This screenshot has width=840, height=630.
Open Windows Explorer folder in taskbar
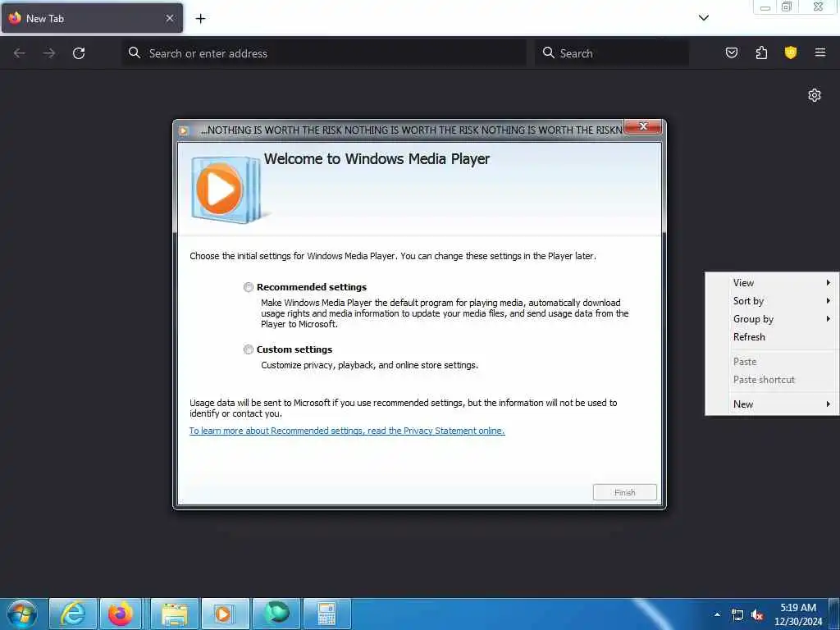coord(175,614)
